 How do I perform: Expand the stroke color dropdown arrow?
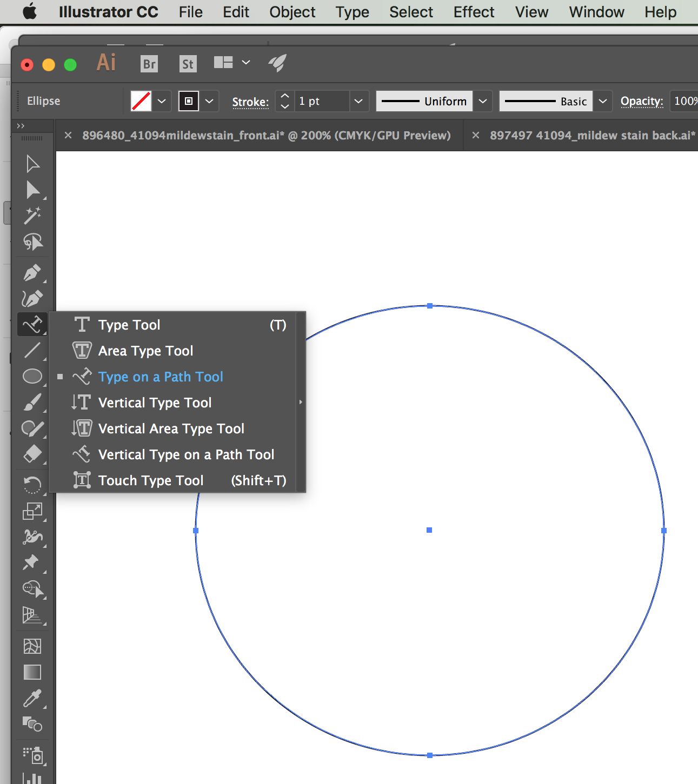tap(209, 101)
